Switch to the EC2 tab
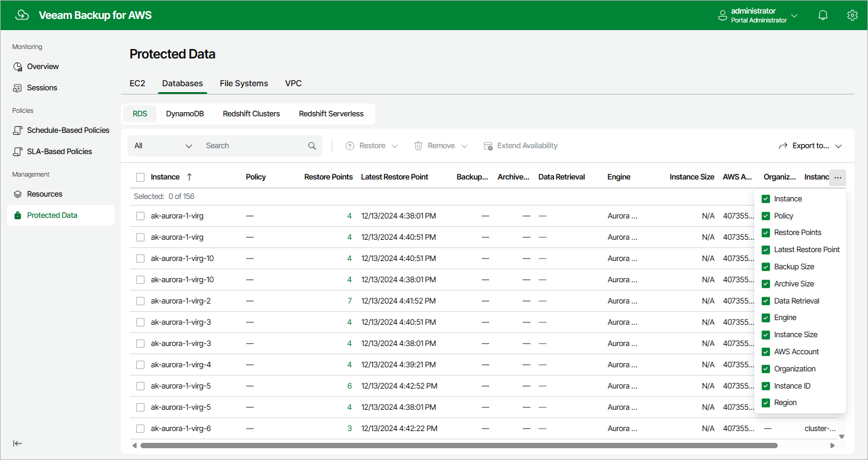Image resolution: width=868 pixels, height=460 pixels. (x=137, y=83)
